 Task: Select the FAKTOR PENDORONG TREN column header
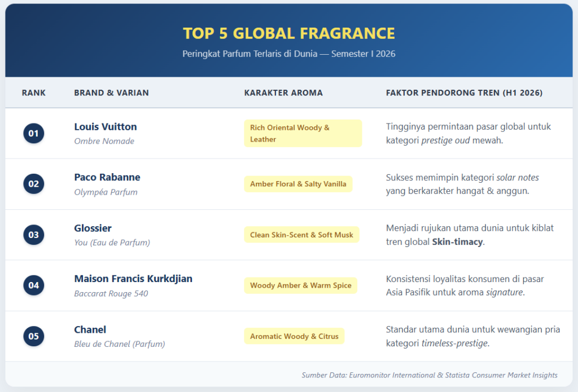click(x=464, y=93)
